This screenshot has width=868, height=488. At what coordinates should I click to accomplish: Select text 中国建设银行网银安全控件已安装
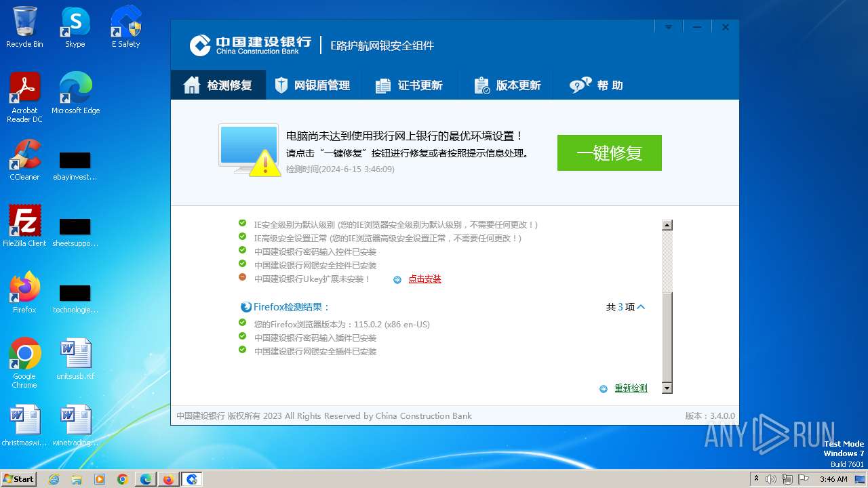[x=315, y=266]
